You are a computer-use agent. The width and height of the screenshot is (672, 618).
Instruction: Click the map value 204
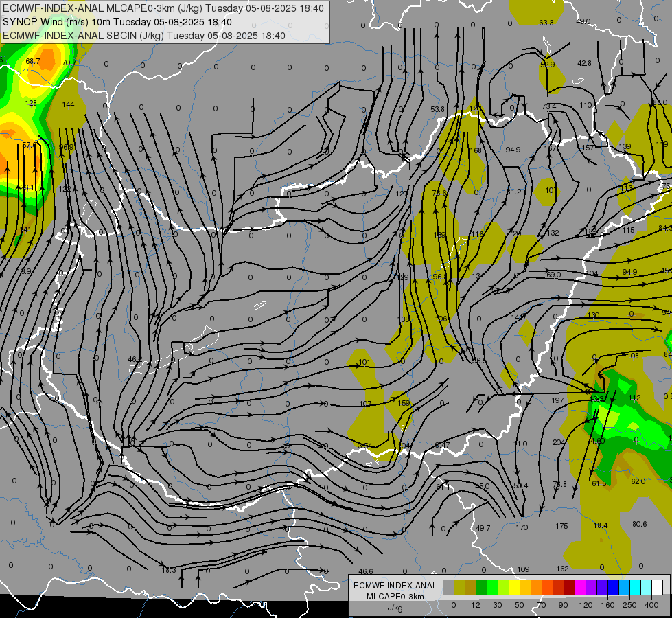click(x=559, y=442)
